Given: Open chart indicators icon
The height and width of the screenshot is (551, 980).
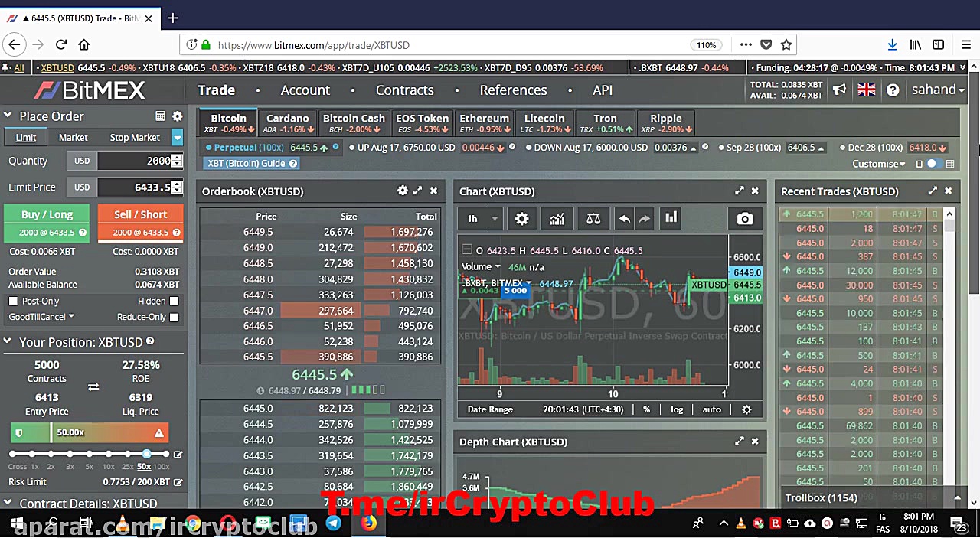Looking at the screenshot, I should pos(557,219).
